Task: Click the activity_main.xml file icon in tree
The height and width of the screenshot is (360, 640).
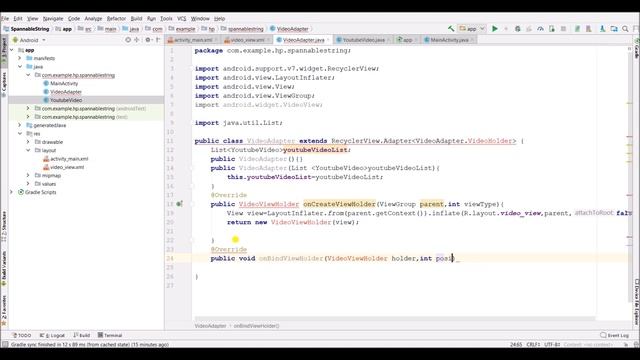Action: point(46,159)
